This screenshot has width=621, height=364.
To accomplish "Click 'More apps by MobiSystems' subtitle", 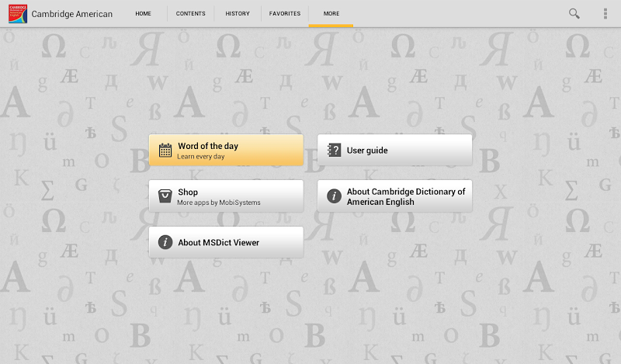I will (219, 203).
